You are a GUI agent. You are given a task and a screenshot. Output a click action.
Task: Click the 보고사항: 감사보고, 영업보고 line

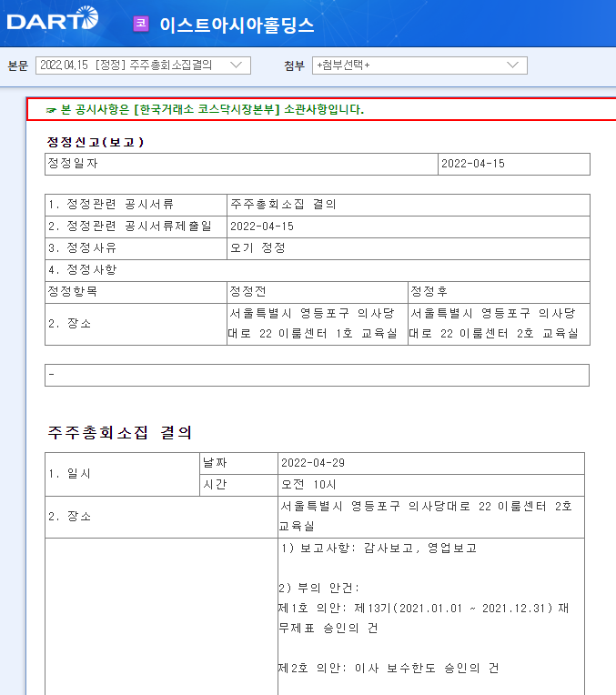[379, 549]
